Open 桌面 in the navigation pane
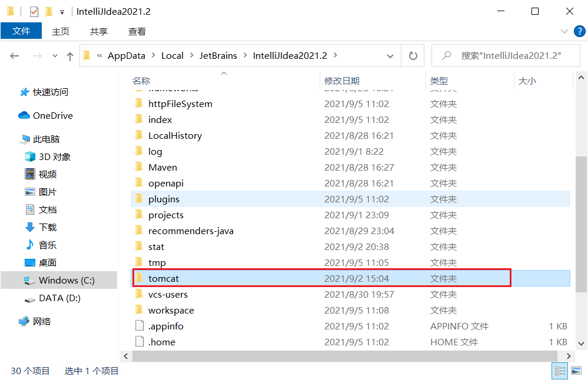Screen dimensions: 588x380 [41, 263]
